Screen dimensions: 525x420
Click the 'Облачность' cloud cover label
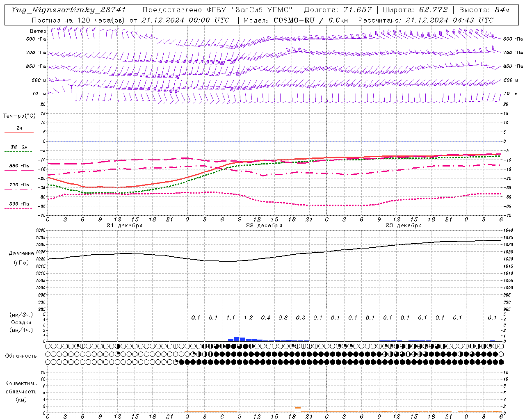tap(21, 356)
